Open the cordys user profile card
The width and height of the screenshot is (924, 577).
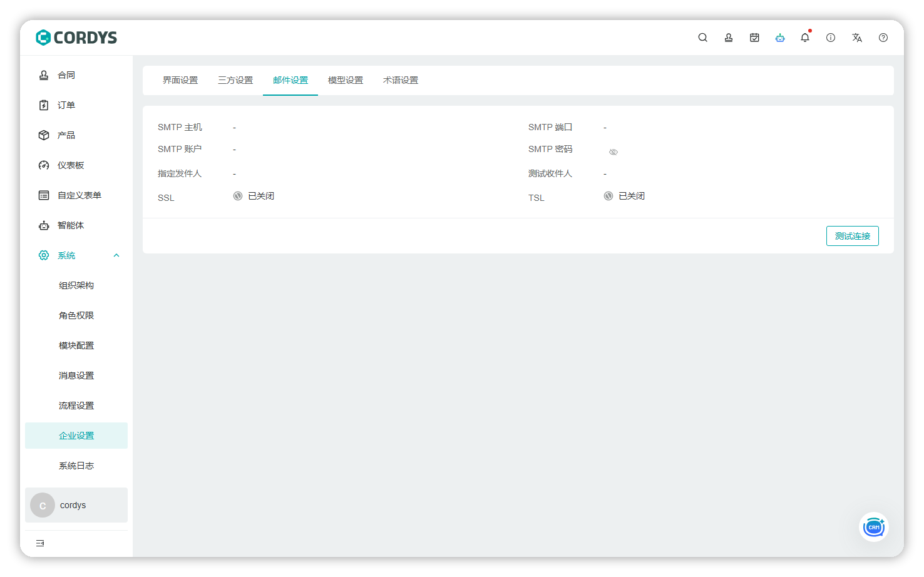coord(76,505)
